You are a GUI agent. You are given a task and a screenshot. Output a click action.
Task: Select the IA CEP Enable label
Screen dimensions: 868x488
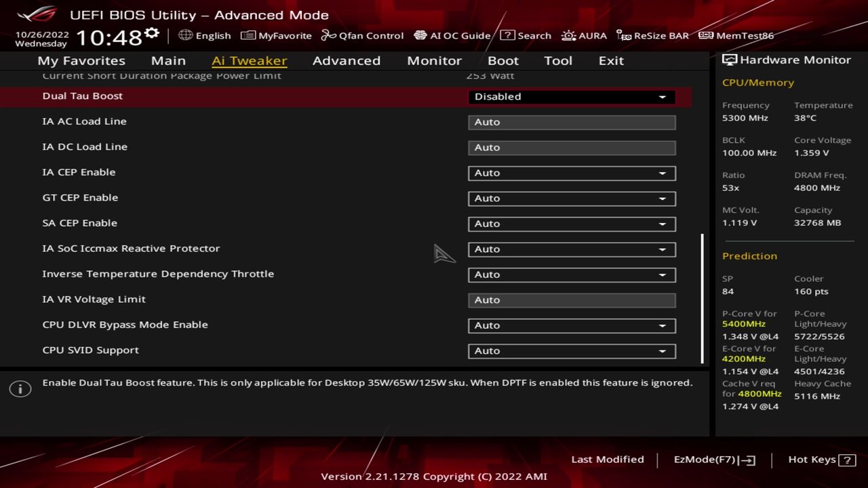[79, 172]
